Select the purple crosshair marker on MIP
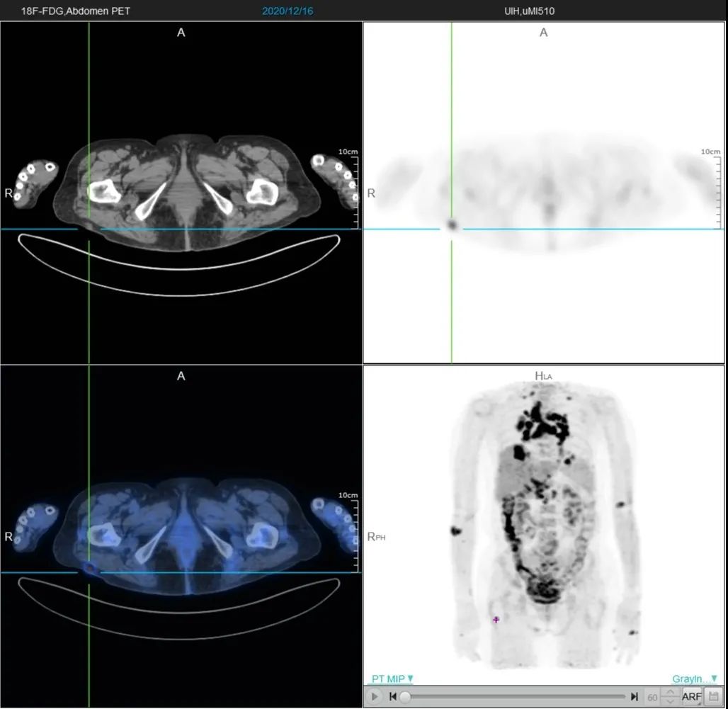This screenshot has width=728, height=709. pos(496,619)
